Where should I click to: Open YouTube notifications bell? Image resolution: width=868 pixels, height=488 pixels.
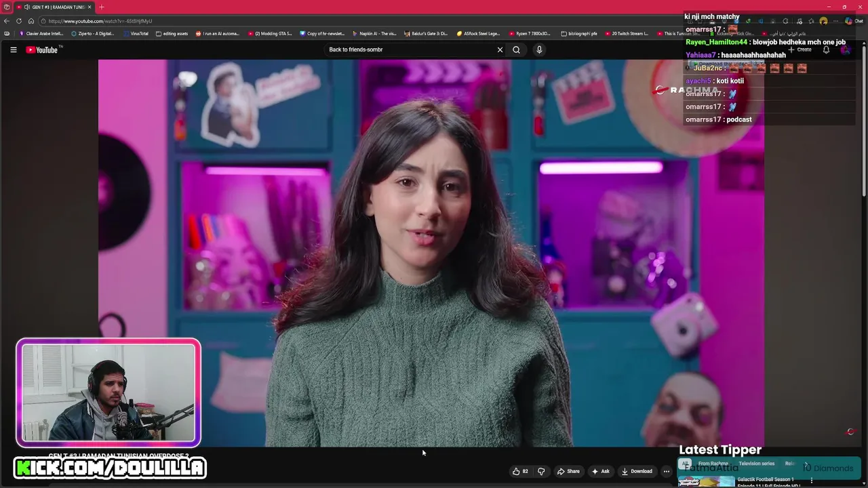coord(826,49)
